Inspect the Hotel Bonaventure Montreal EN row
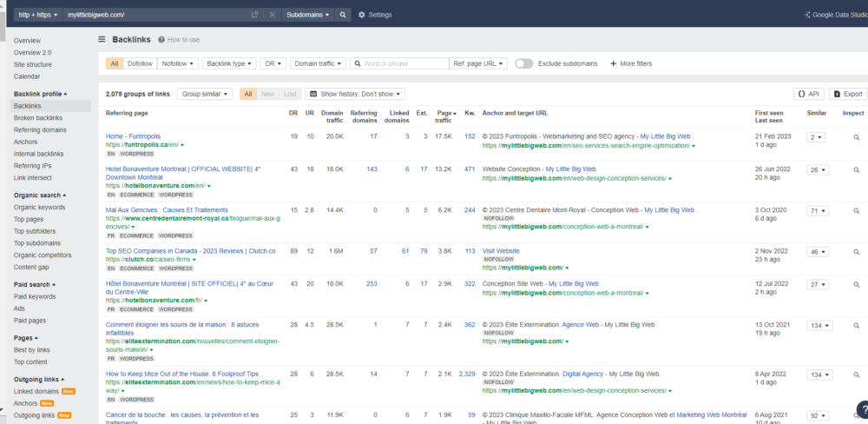Viewport: 868px width, 424px height. coord(857,170)
